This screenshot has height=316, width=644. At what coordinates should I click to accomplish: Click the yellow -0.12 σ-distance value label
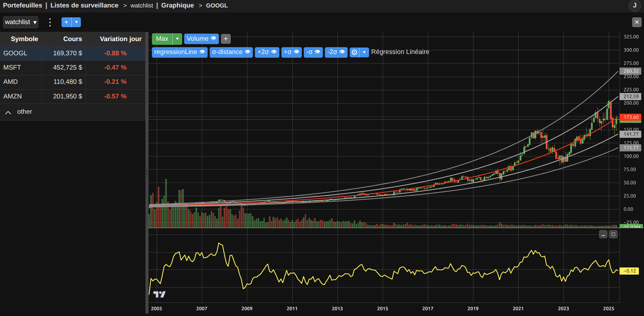point(629,271)
